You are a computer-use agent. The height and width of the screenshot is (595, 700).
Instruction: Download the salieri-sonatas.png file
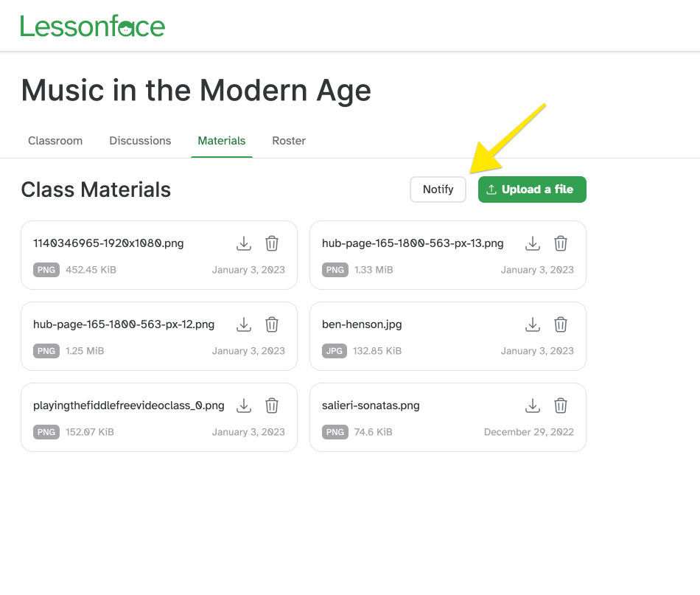click(x=532, y=405)
